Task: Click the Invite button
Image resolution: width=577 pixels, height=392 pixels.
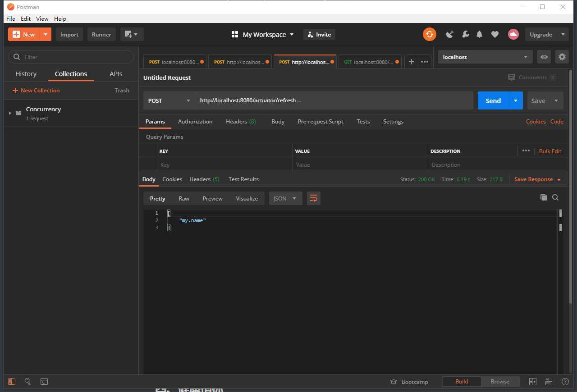Action: (x=320, y=34)
